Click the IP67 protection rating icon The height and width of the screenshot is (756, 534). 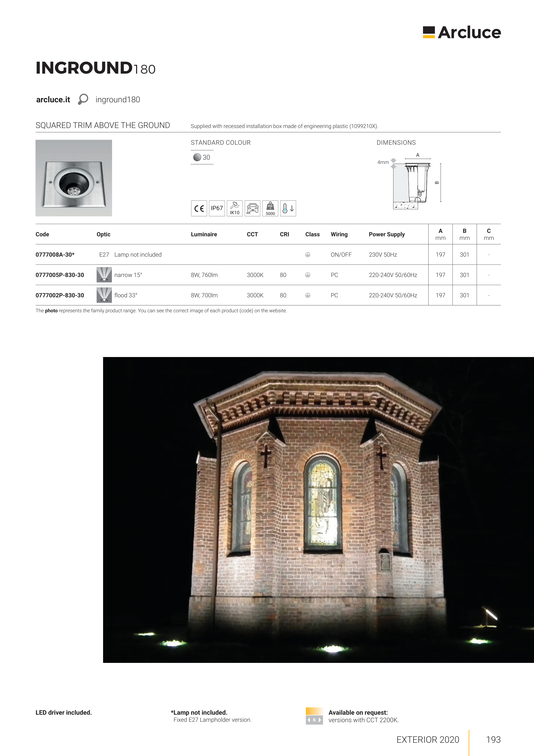[x=217, y=208]
